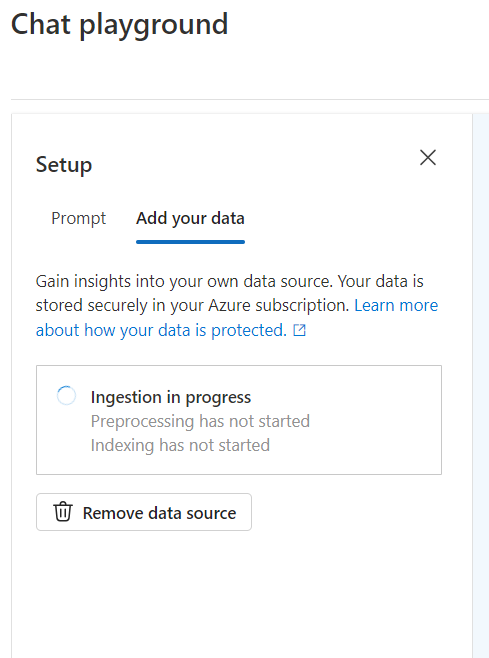Click the light blue chat area beside Setup
The image size is (489, 658).
coord(481,378)
